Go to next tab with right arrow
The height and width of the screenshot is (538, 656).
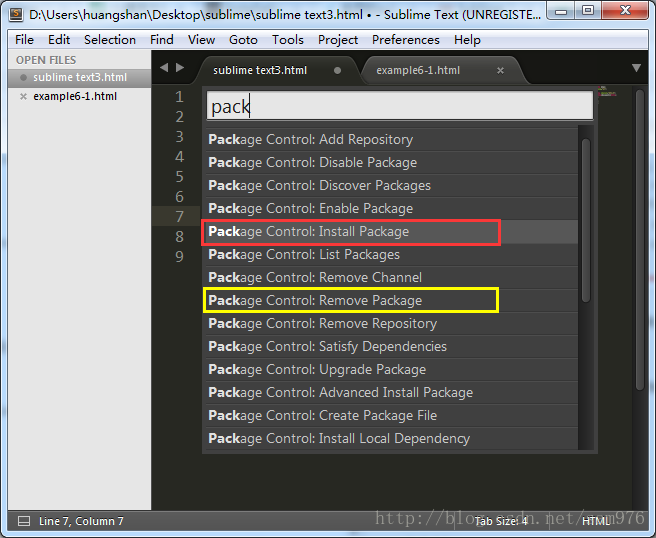point(180,67)
